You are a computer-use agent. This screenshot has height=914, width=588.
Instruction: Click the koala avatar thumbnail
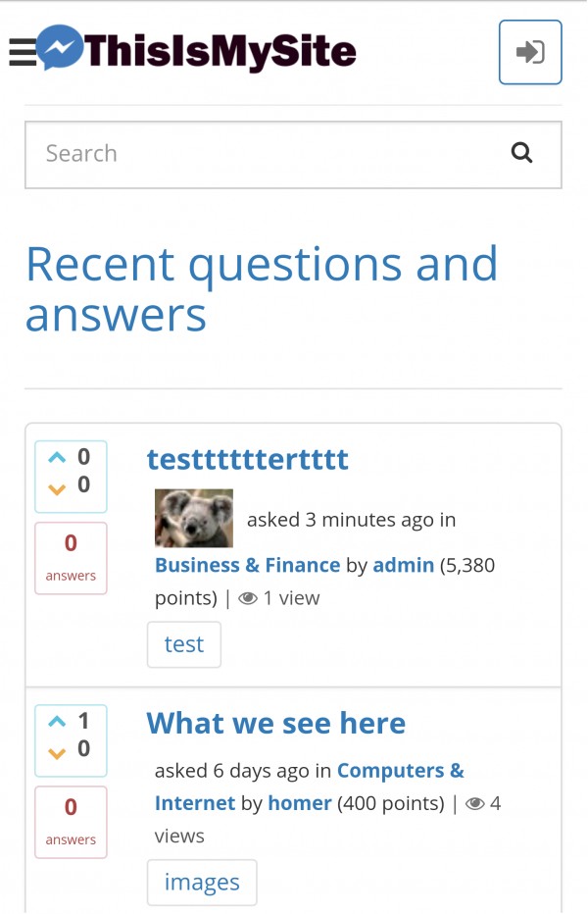(194, 518)
